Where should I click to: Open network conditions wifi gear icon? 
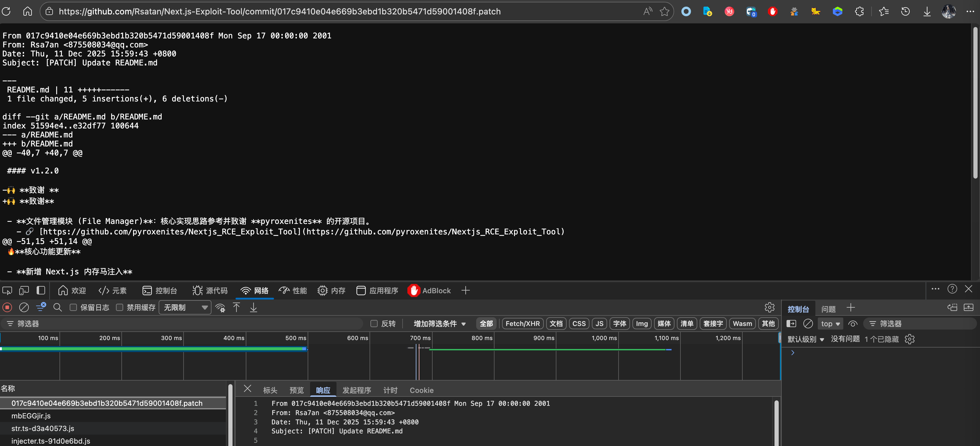[220, 307]
